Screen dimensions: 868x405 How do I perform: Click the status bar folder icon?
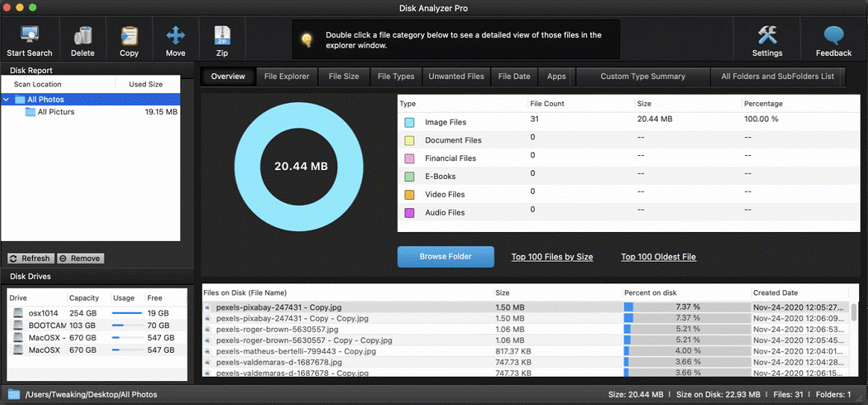[x=14, y=395]
